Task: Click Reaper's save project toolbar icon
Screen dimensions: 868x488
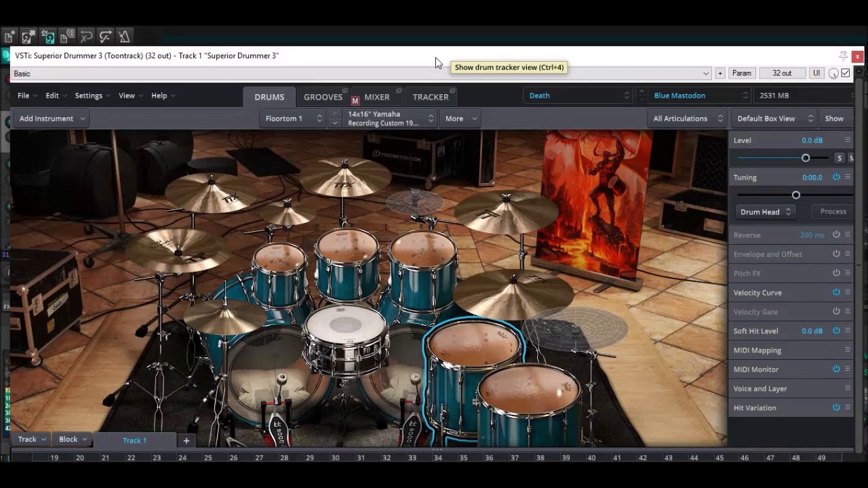Action: coord(48,37)
